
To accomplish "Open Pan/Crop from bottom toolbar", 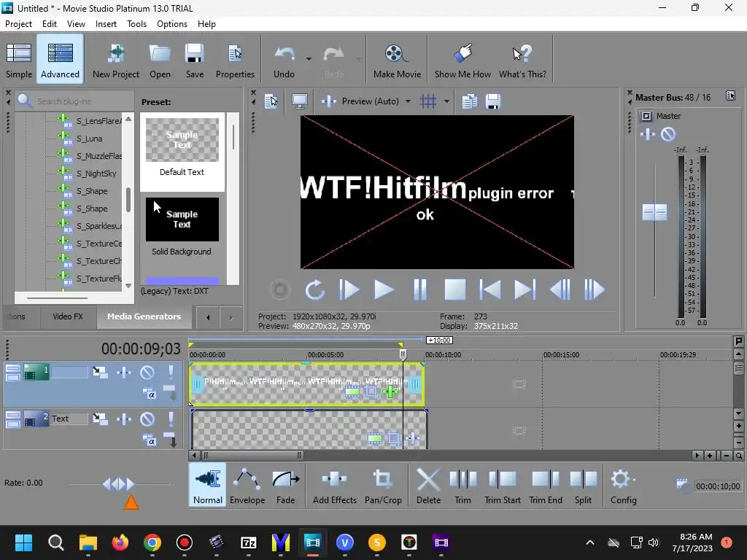I will coord(383,485).
